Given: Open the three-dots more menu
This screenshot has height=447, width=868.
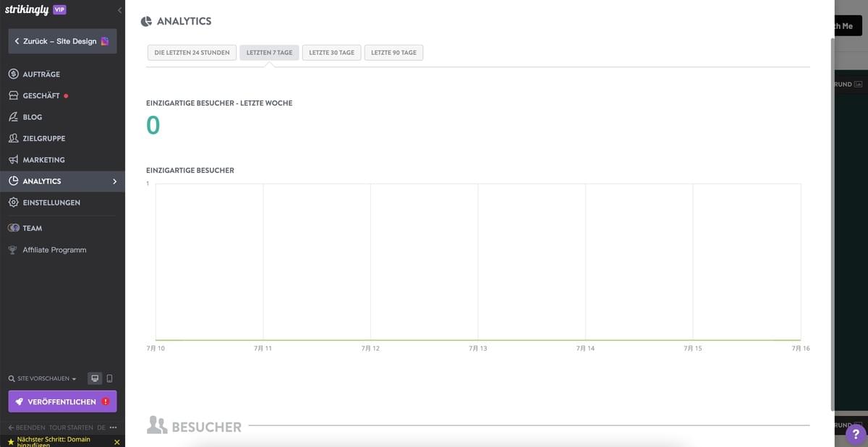Looking at the screenshot, I should click(113, 427).
